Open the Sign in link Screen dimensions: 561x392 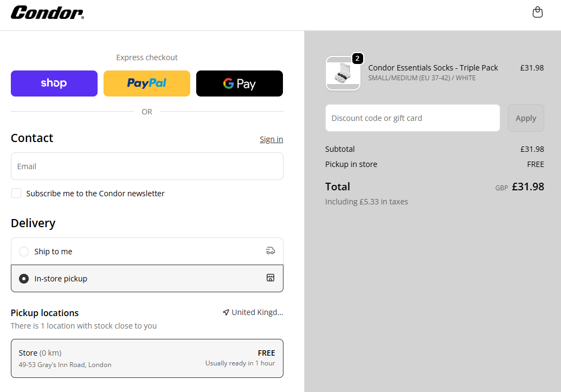[x=271, y=139]
